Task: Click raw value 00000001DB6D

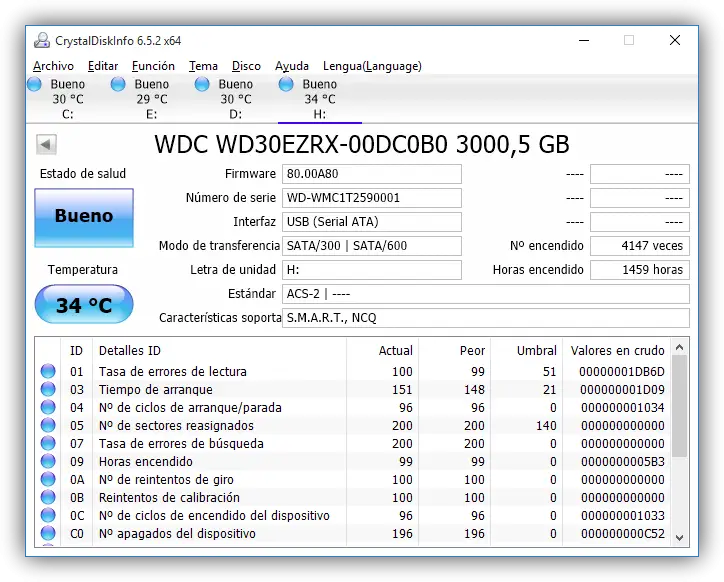Action: click(x=621, y=371)
